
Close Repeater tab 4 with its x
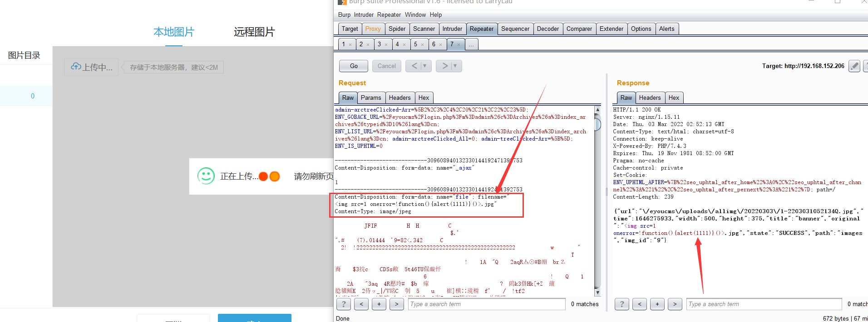coord(404,44)
